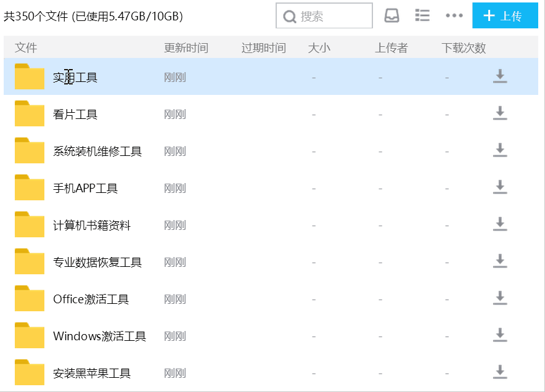
Task: Switch view using the list icon
Action: pyautogui.click(x=422, y=15)
